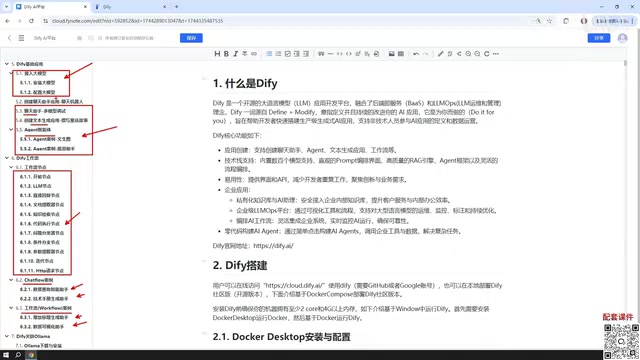The height and width of the screenshot is (360, 640).
Task: Jump to outline item 6.1.2. LLM节点
Action: pyautogui.click(x=36, y=186)
